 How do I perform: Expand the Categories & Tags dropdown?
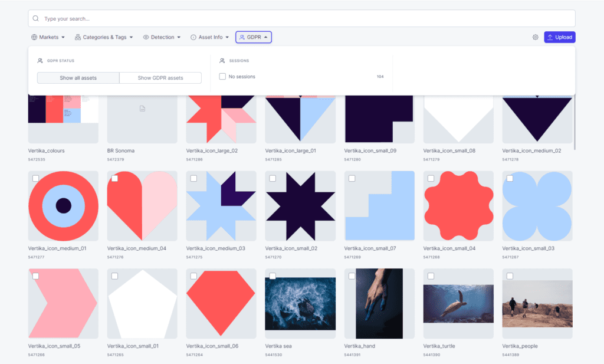point(104,37)
